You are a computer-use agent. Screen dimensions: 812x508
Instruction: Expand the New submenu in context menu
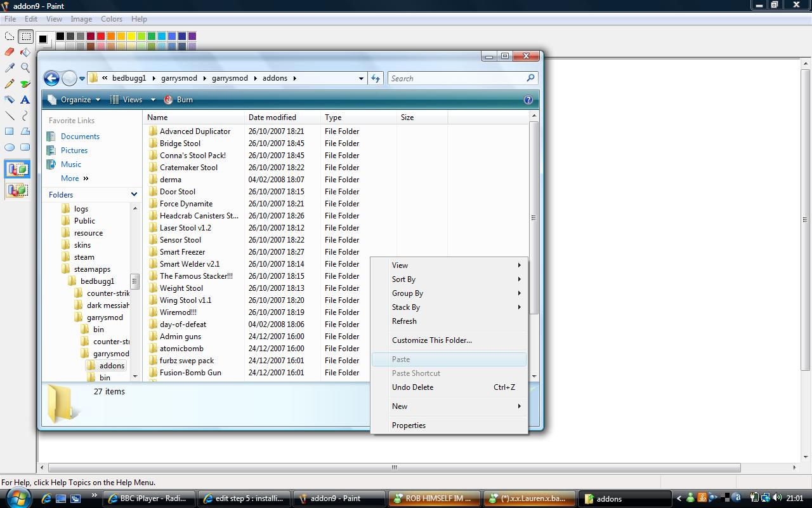tap(449, 406)
